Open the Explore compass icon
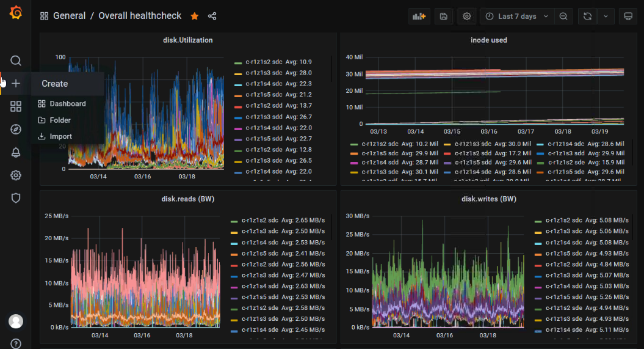The height and width of the screenshot is (349, 644). (x=16, y=129)
